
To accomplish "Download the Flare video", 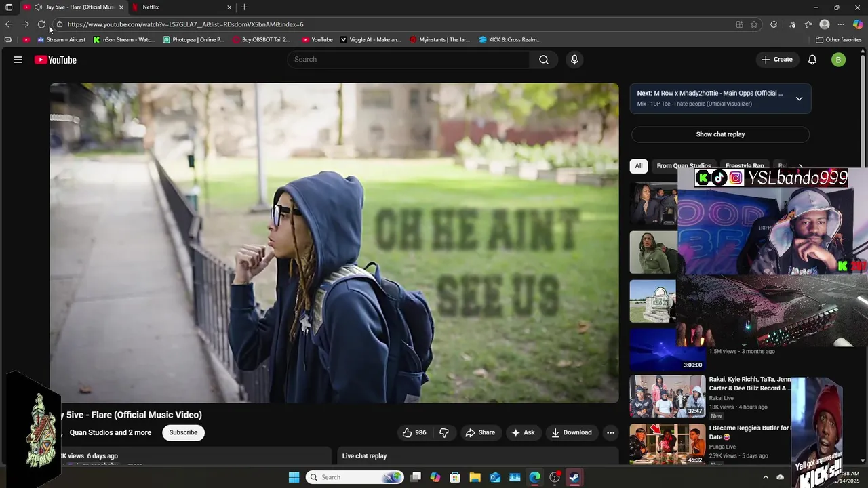I will 571,432.
